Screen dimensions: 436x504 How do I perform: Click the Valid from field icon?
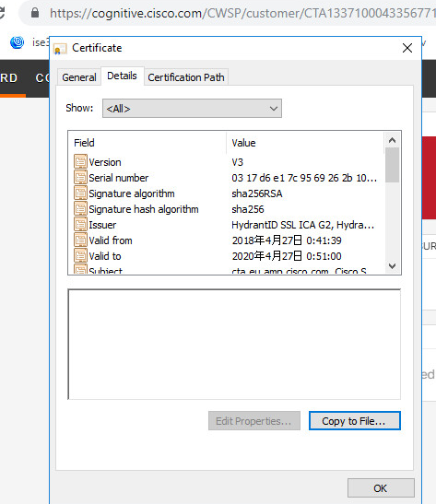click(80, 240)
